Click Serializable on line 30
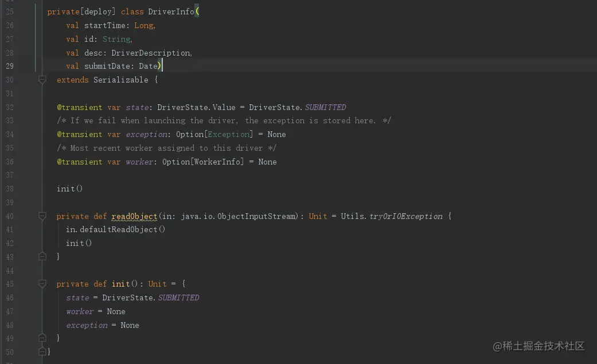Image resolution: width=597 pixels, height=364 pixels. pos(120,80)
